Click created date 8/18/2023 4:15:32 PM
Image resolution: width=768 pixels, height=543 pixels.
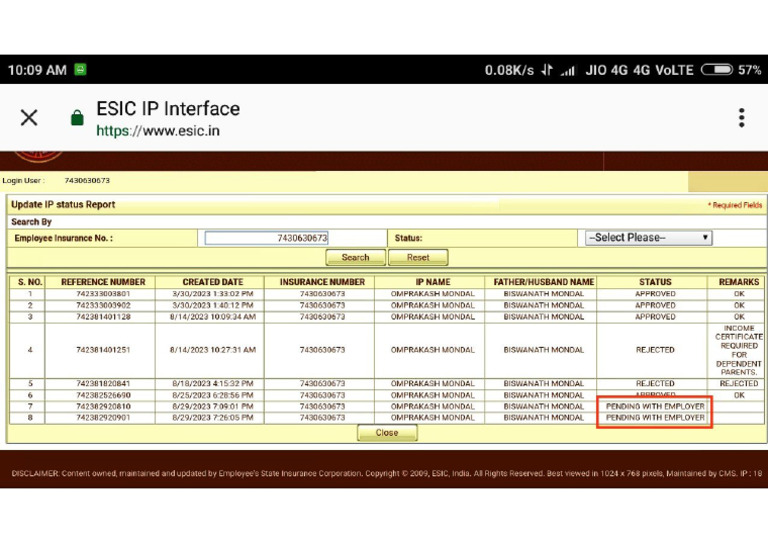(213, 383)
